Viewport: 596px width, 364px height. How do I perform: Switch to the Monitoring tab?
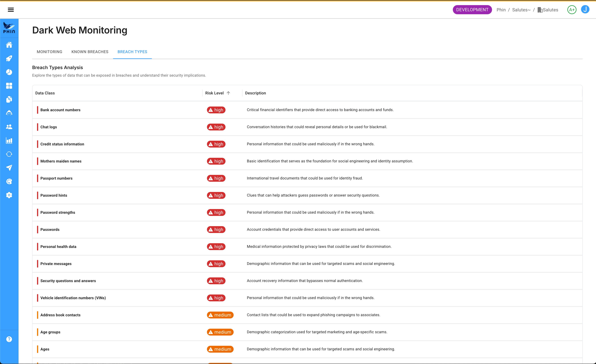tap(49, 52)
